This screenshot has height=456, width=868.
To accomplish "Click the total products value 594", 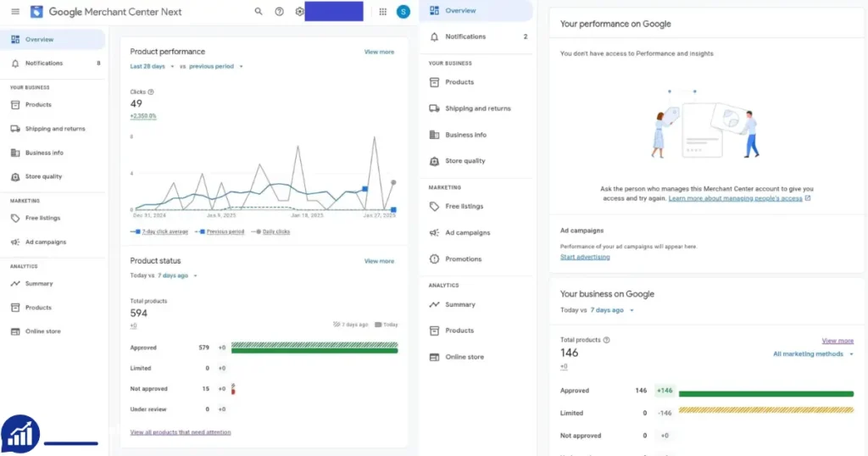I will (139, 314).
